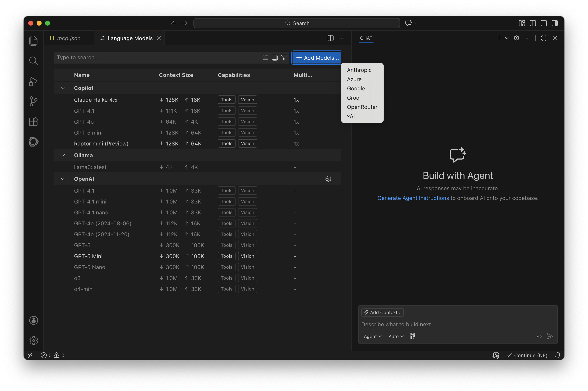This screenshot has height=391, width=588.
Task: Select OpenRouter from the provider menu
Action: pos(362,107)
